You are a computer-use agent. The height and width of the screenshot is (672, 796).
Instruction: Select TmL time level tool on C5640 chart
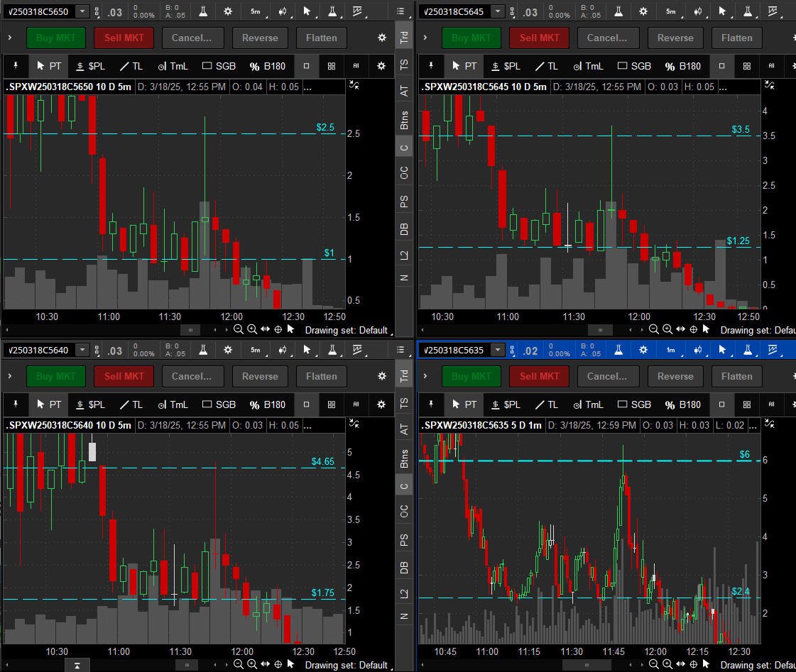click(173, 404)
